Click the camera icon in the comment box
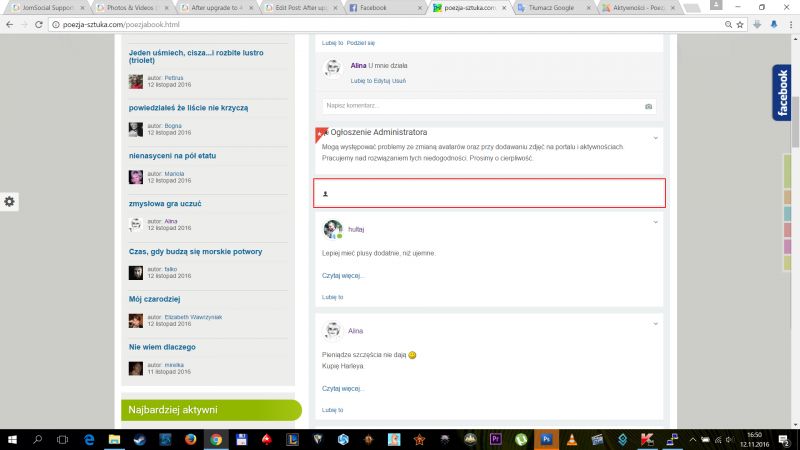 click(x=648, y=106)
